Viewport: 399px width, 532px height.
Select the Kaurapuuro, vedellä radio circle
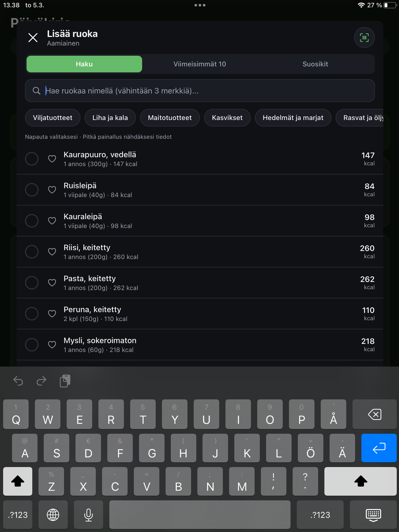[32, 159]
